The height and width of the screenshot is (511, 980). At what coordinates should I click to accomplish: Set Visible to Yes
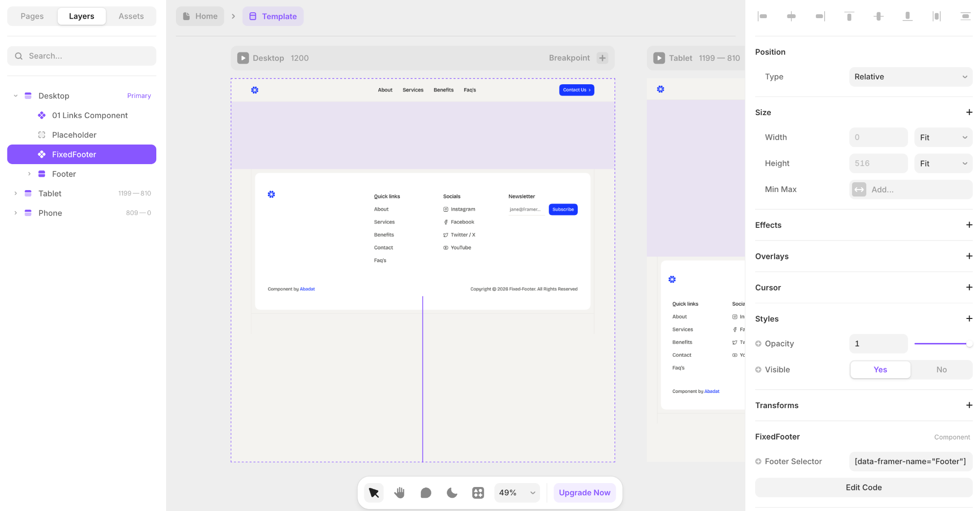point(880,369)
